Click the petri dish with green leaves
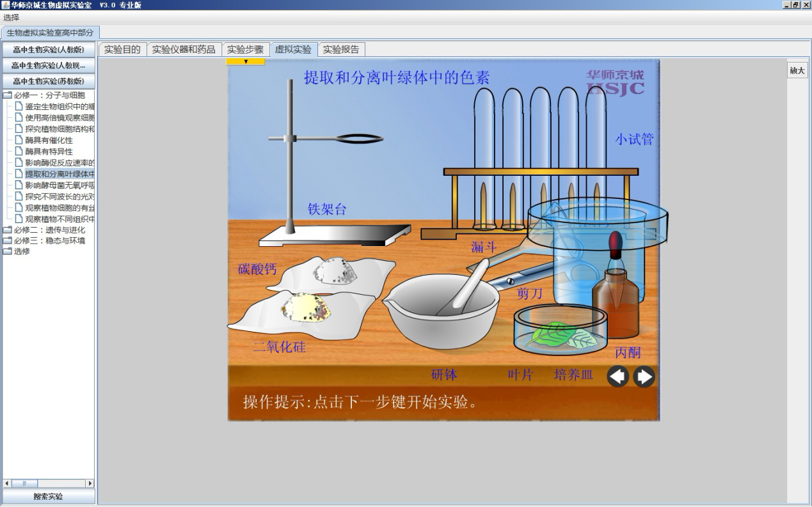812x507 pixels. pos(561,329)
